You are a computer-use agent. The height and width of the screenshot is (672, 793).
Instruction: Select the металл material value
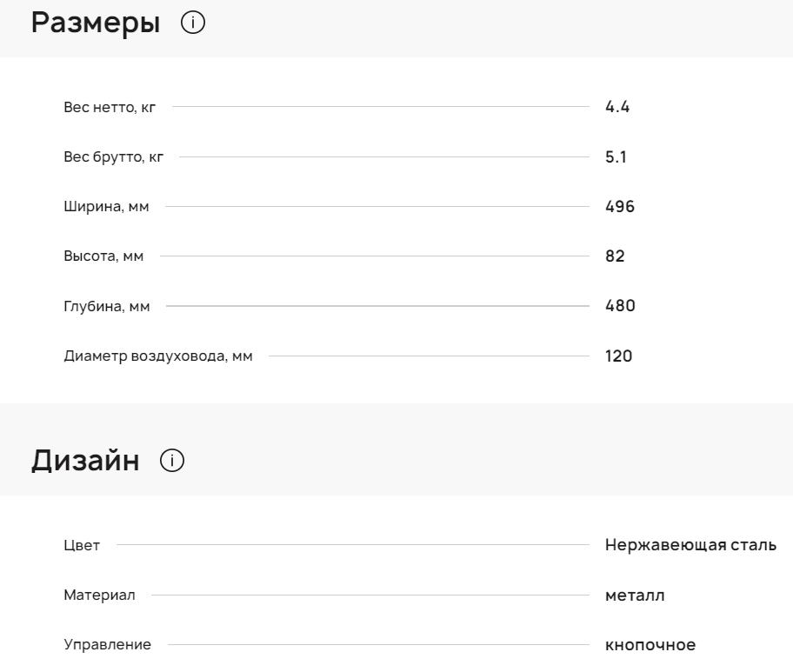635,595
